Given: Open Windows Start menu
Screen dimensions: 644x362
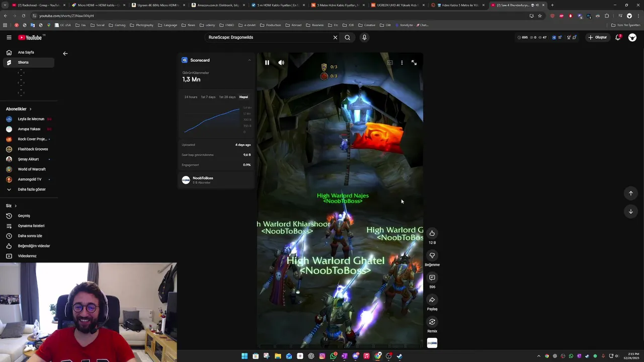Looking at the screenshot, I should 245,356.
